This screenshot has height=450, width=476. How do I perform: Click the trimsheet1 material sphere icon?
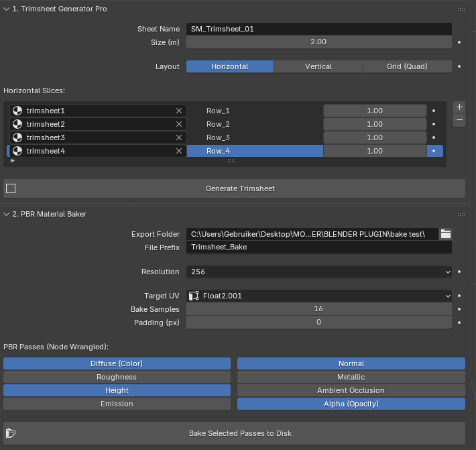coord(17,111)
